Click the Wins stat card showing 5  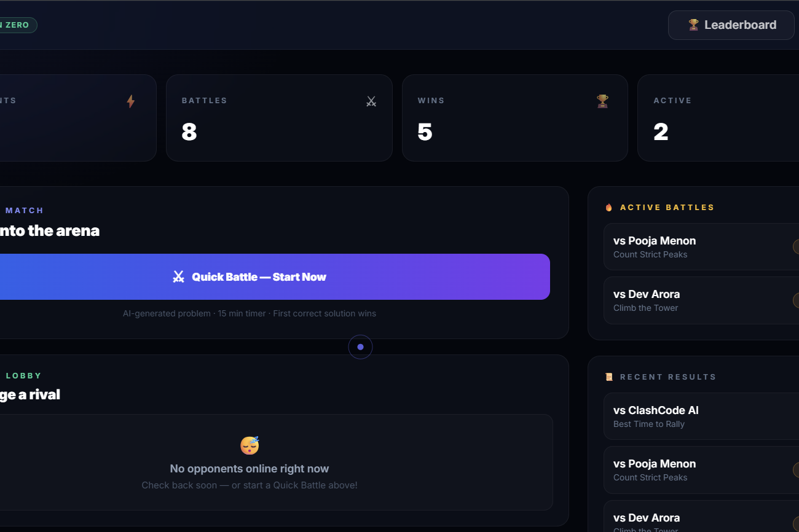point(515,118)
